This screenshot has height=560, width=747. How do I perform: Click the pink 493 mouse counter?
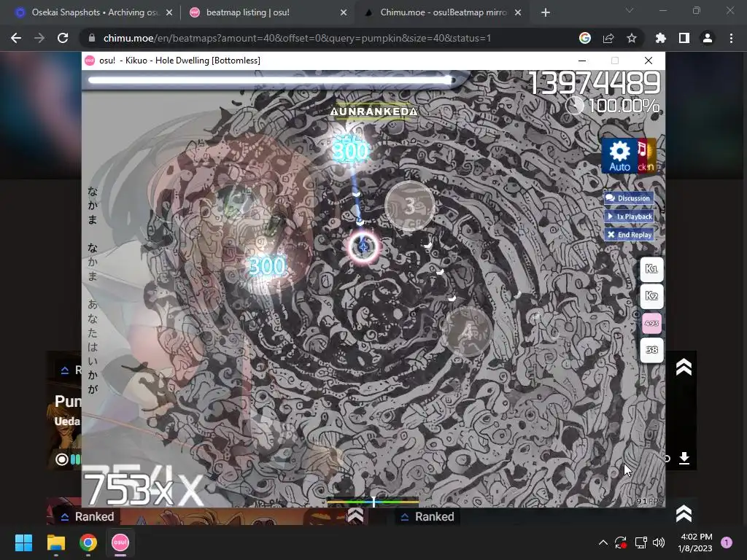click(x=651, y=323)
